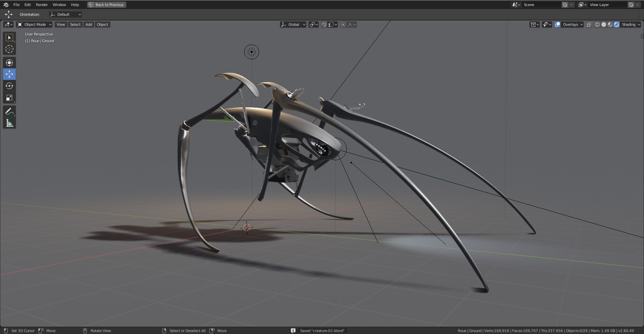Click the New Scene copy icon
The width and height of the screenshot is (644, 334).
(x=565, y=5)
